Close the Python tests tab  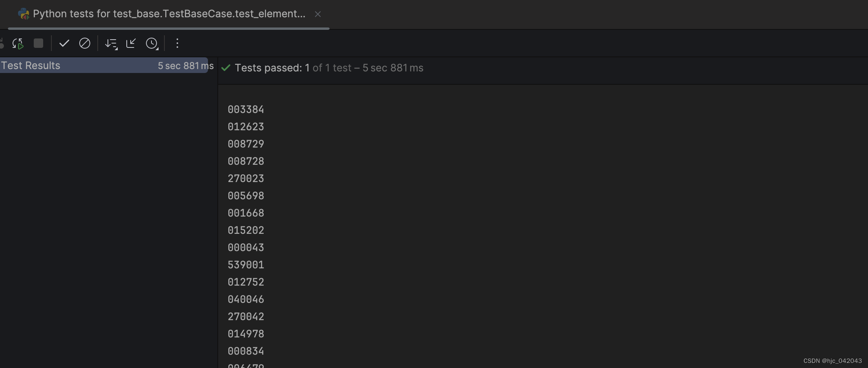tap(318, 14)
